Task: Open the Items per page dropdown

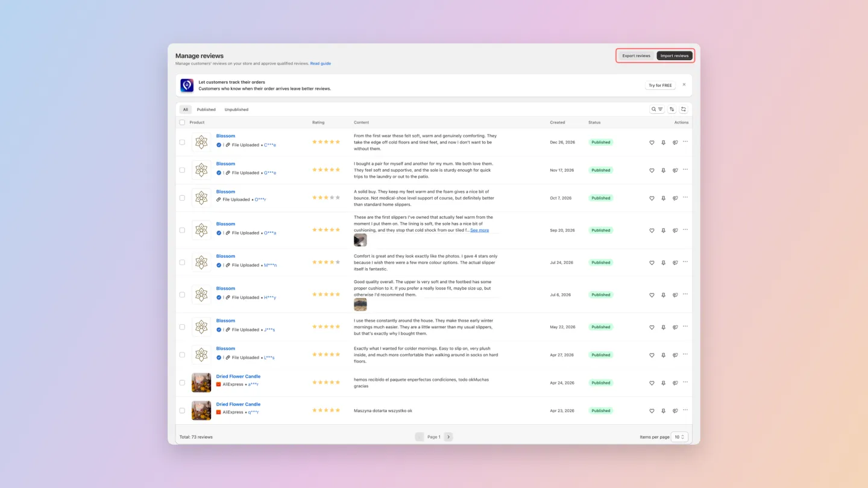Action: (680, 437)
